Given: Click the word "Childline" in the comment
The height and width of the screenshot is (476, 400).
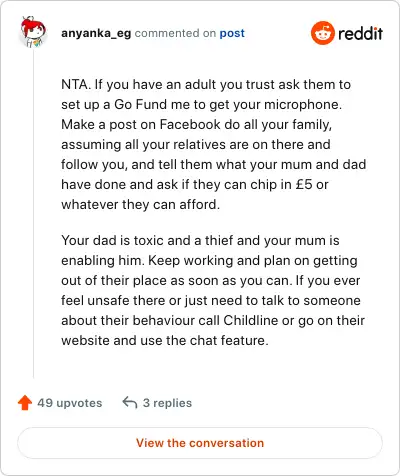Looking at the screenshot, I should [251, 320].
